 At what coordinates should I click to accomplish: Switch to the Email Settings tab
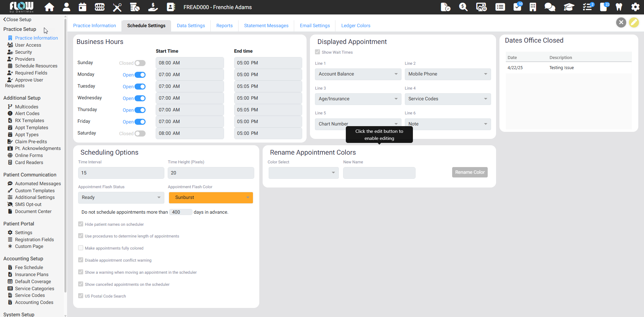(x=315, y=25)
